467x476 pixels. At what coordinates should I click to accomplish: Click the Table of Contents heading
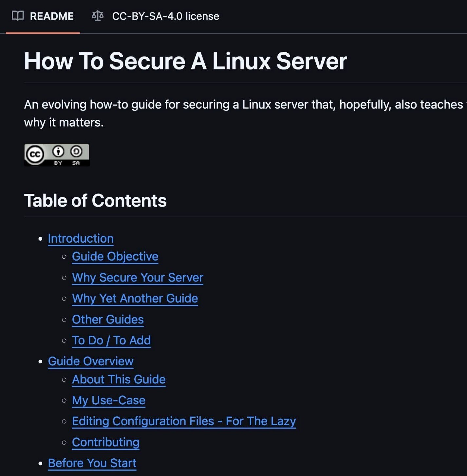pyautogui.click(x=95, y=200)
